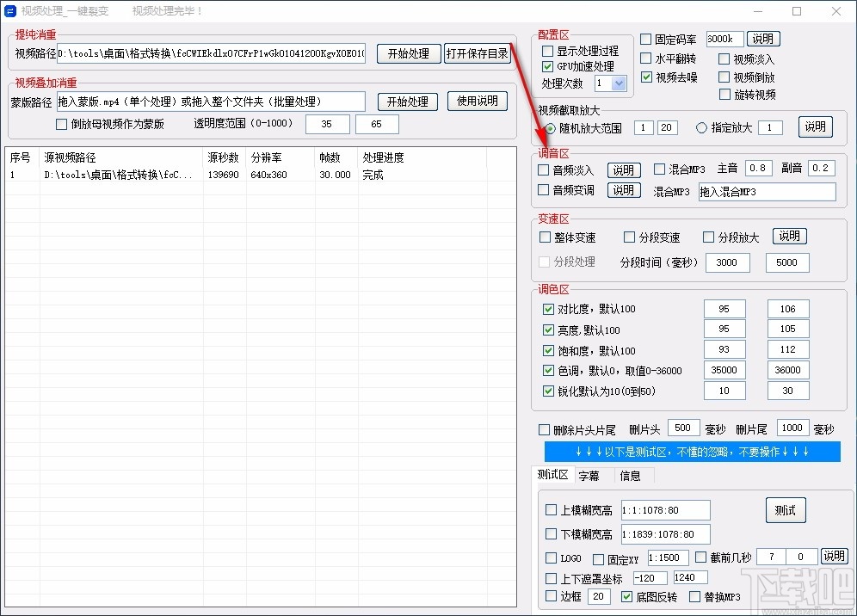Click the top 开始处理 button
Image resolution: width=857 pixels, height=616 pixels.
point(409,52)
